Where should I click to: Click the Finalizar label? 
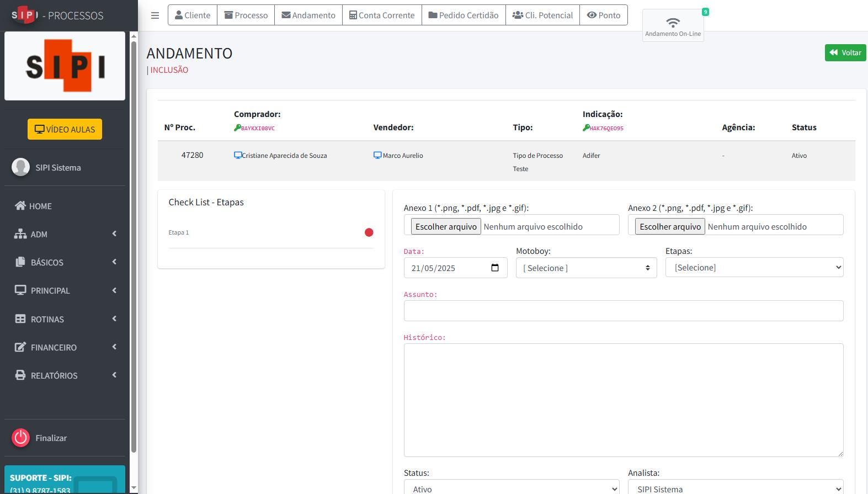pos(51,438)
